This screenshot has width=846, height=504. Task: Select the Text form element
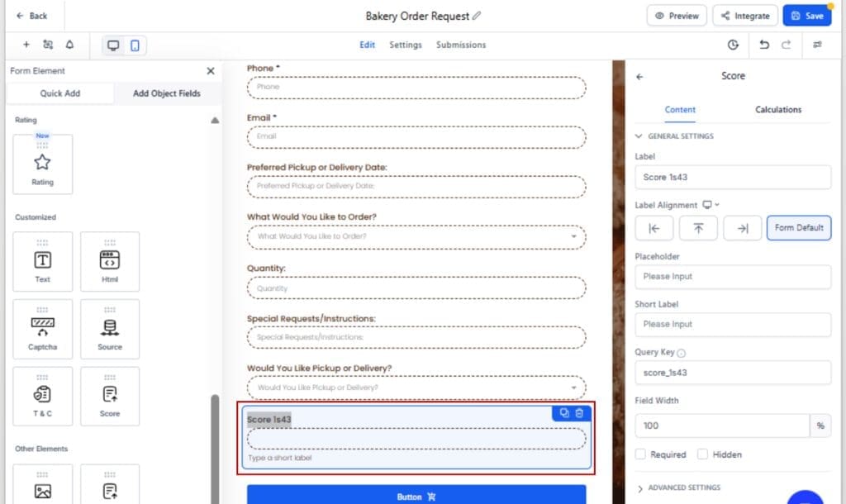42,262
